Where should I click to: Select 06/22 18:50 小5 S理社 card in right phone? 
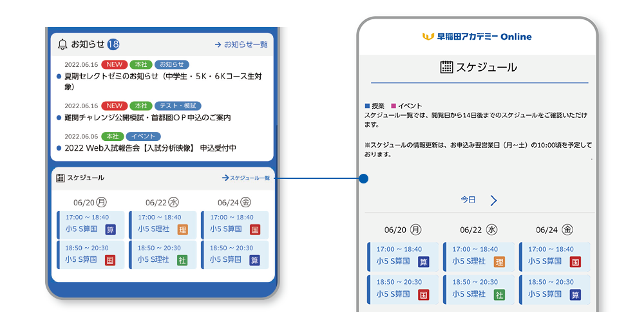(479, 290)
